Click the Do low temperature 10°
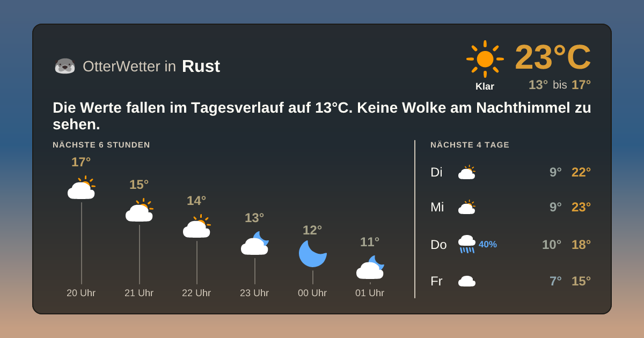This screenshot has width=644, height=338. coord(552,245)
